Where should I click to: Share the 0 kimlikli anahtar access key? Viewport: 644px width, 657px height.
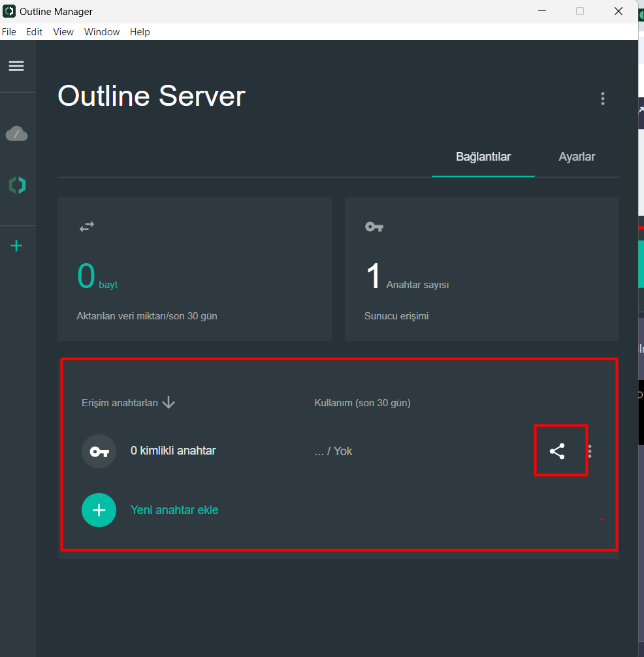(x=557, y=451)
